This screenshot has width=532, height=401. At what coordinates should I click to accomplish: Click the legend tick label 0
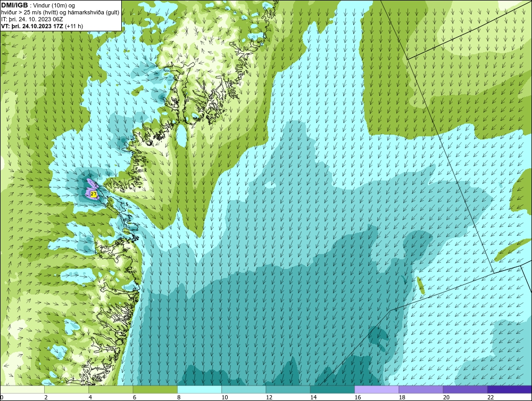(2, 398)
